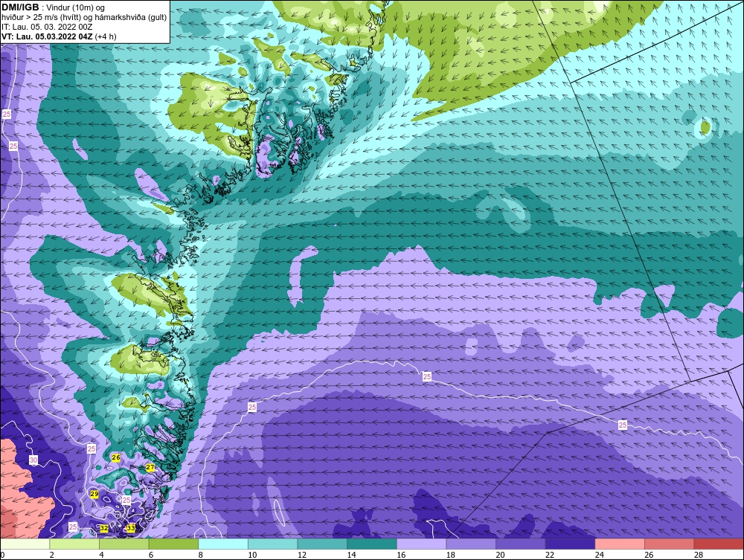Click the legend scale number "0"
The height and width of the screenshot is (560, 744).
[2, 555]
